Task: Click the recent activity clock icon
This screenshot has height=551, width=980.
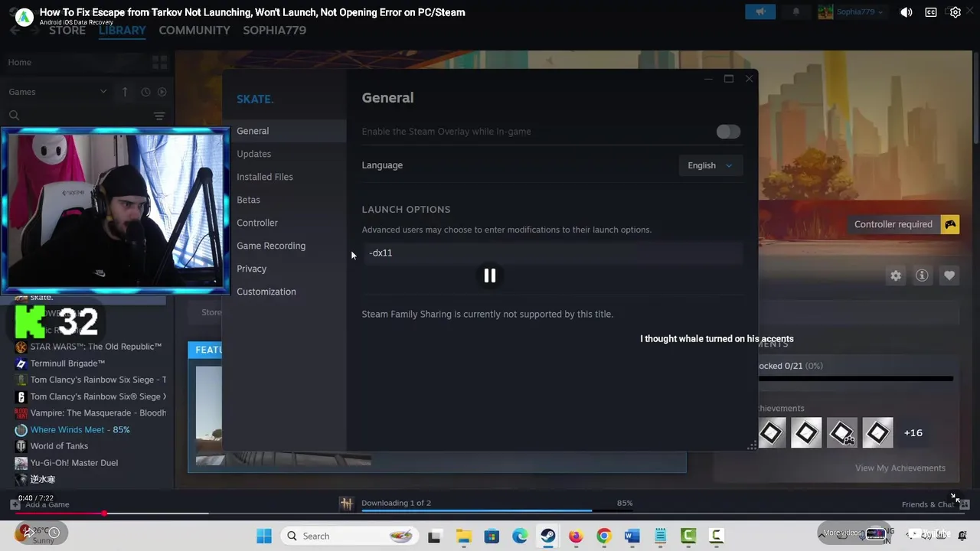Action: point(145,92)
